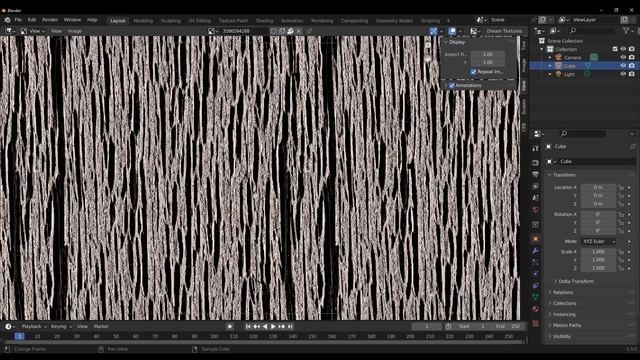Screen dimensions: 640x360
Task: Open the Help menu
Action: (x=92, y=20)
